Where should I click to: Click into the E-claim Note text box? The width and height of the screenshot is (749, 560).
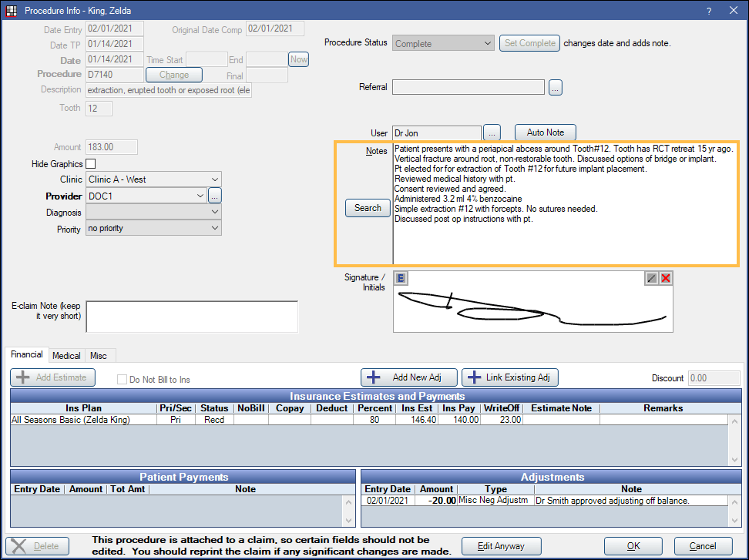click(x=191, y=316)
